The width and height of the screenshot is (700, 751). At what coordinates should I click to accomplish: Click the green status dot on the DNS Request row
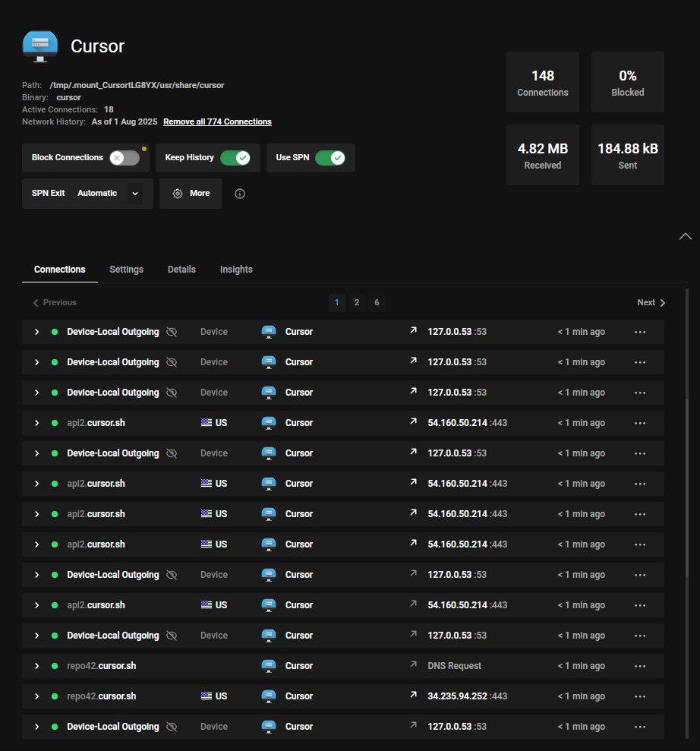[x=55, y=666]
